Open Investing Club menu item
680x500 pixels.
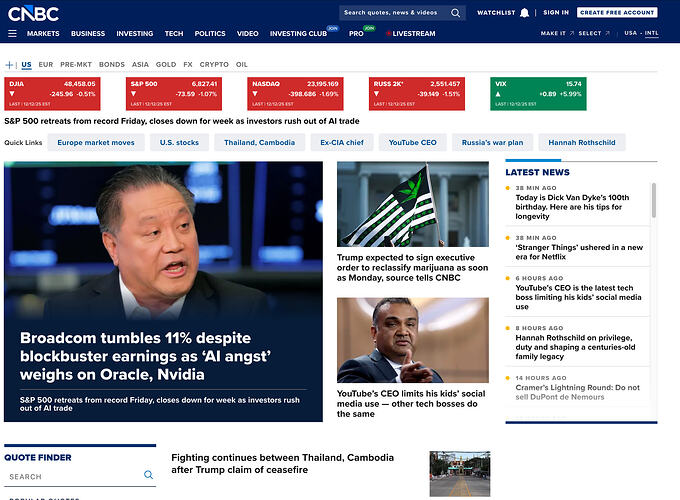coord(298,33)
